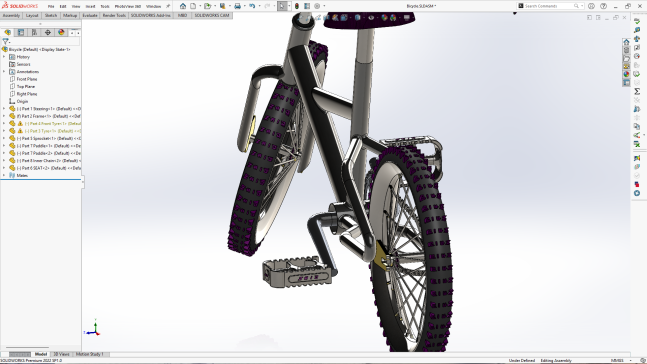Switch to the SOLIDWORKS CAM tab

[x=212, y=15]
